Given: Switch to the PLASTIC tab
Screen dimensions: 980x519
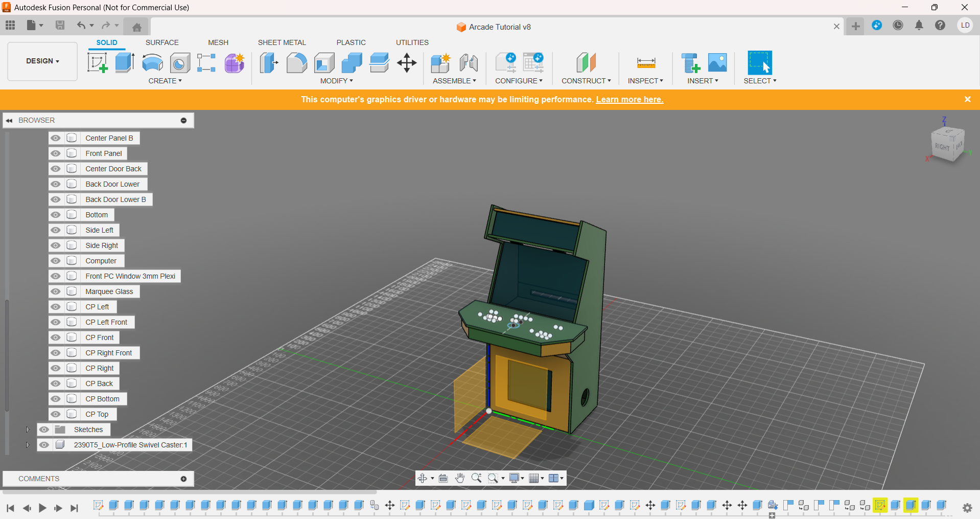Looking at the screenshot, I should 351,42.
